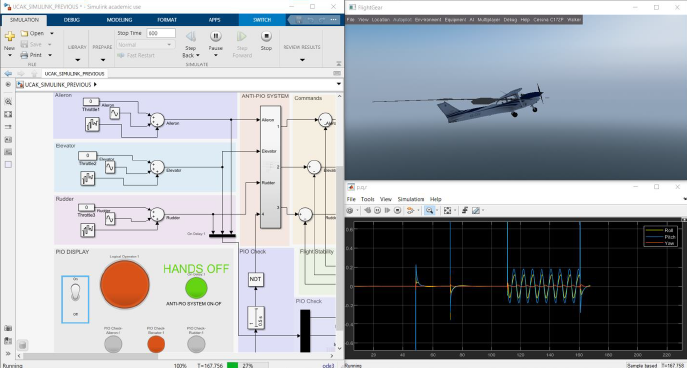The height and width of the screenshot is (368, 687).
Task: Select the UCAK_SIMULINK_PREVIOUS model tab
Action: [74, 74]
